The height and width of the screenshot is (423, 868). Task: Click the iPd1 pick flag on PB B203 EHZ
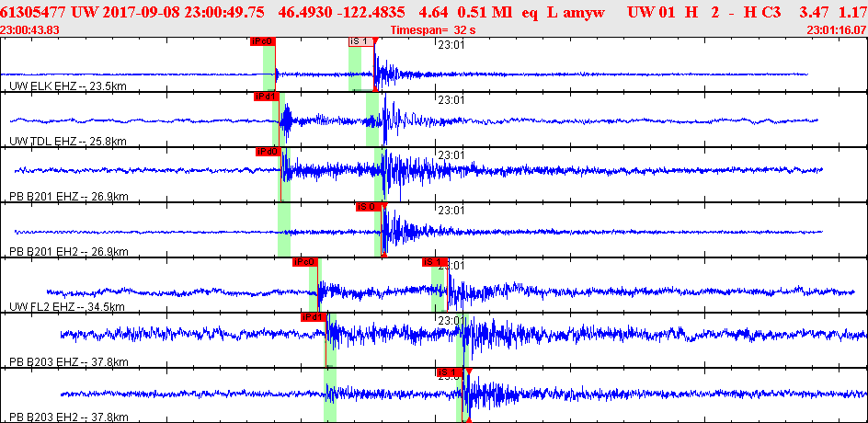point(314,317)
